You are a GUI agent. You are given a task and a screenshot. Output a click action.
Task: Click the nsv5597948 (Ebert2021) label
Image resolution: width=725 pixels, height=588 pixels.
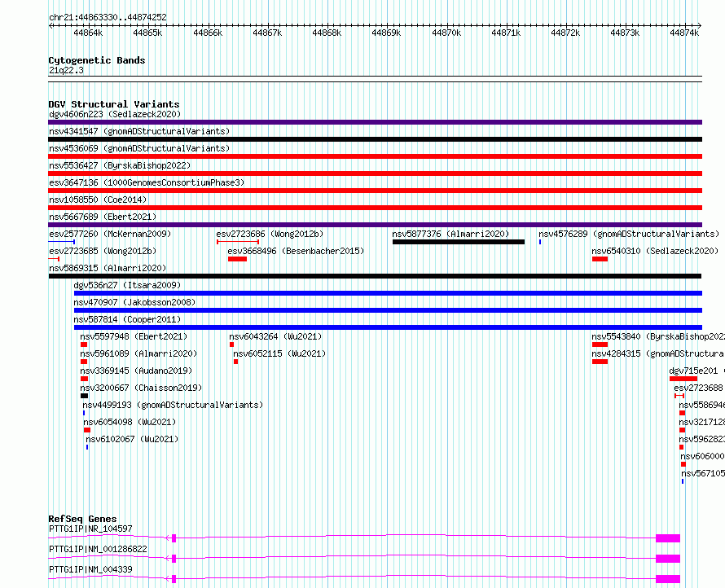click(134, 336)
